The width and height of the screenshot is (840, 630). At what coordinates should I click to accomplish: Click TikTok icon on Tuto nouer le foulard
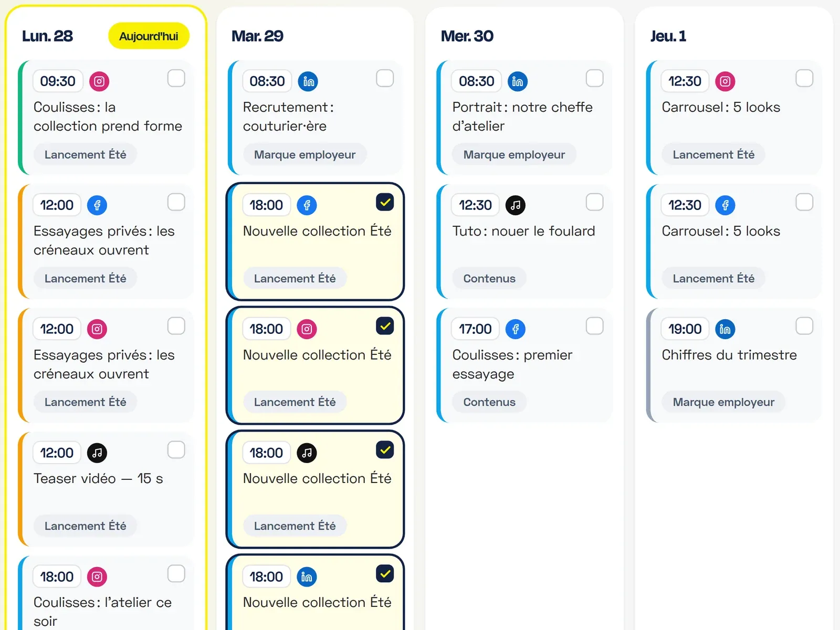516,205
